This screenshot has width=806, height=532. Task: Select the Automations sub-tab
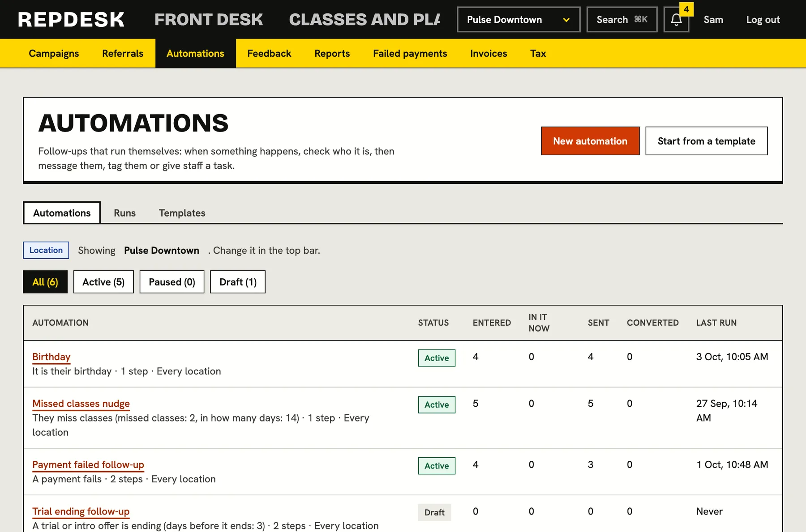point(62,213)
